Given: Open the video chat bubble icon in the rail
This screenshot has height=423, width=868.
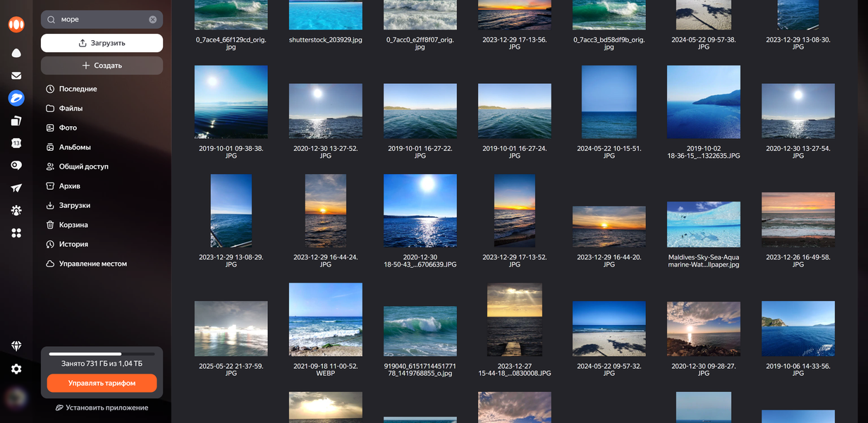Looking at the screenshot, I should click(x=16, y=166).
